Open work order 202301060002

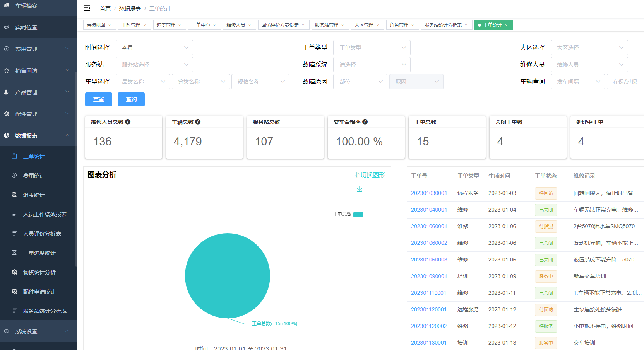pyautogui.click(x=429, y=243)
